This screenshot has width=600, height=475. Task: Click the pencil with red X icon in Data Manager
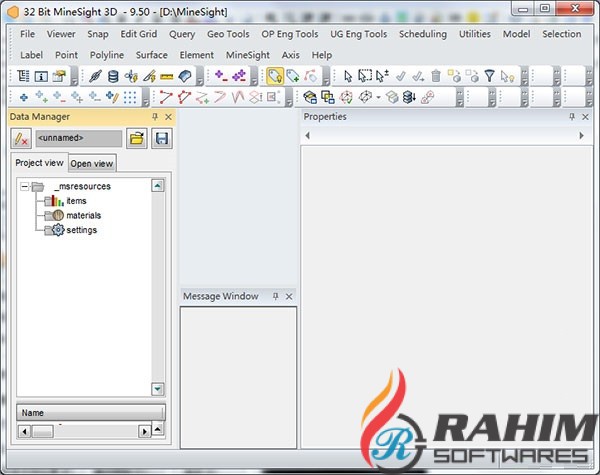[21, 139]
